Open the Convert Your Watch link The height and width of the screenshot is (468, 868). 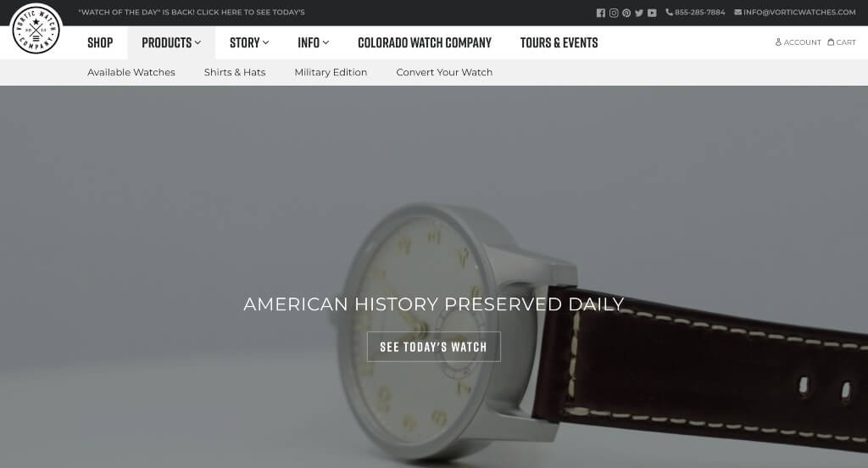[444, 73]
